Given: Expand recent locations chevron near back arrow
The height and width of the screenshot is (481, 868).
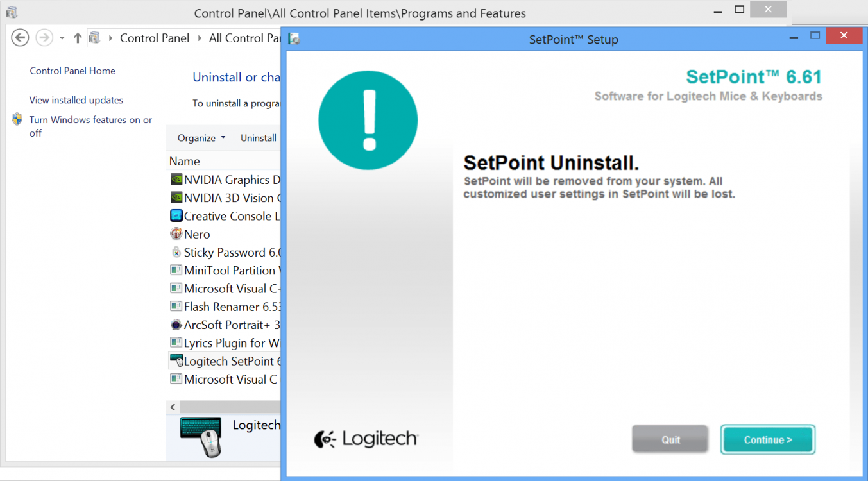Looking at the screenshot, I should coord(61,37).
